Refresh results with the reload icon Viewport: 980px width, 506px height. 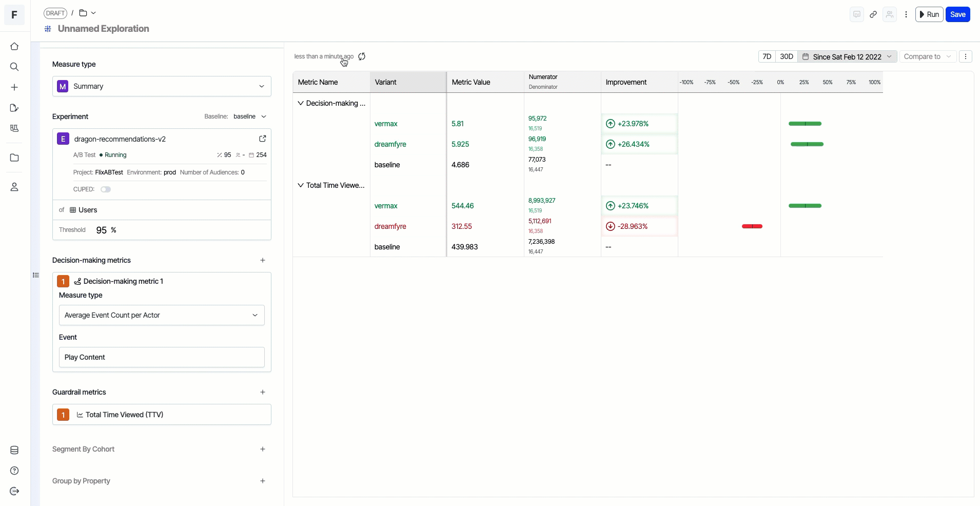tap(362, 56)
